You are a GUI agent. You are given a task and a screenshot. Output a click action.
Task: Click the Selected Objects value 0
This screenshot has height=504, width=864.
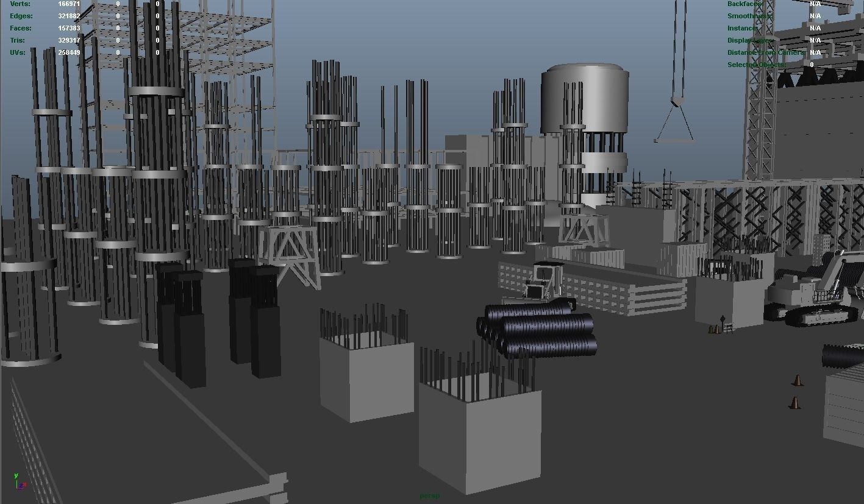812,65
